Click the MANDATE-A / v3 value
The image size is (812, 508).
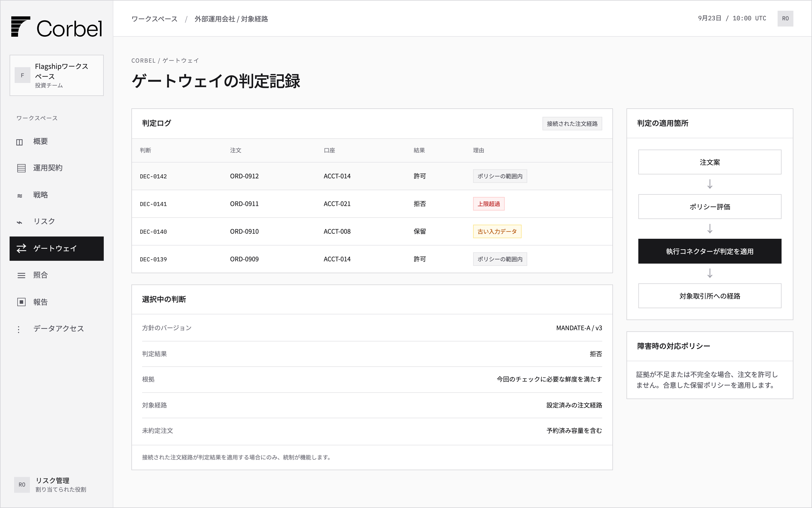pyautogui.click(x=579, y=328)
